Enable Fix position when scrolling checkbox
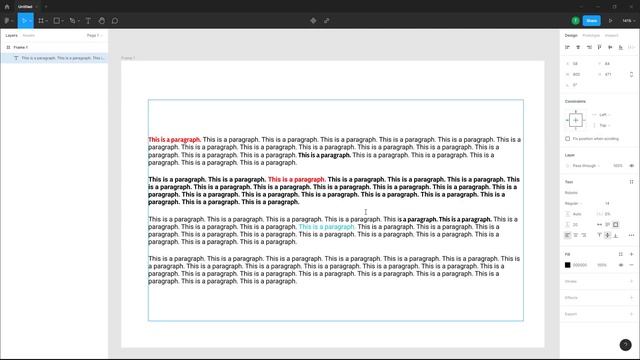640x360 pixels. tap(567, 139)
